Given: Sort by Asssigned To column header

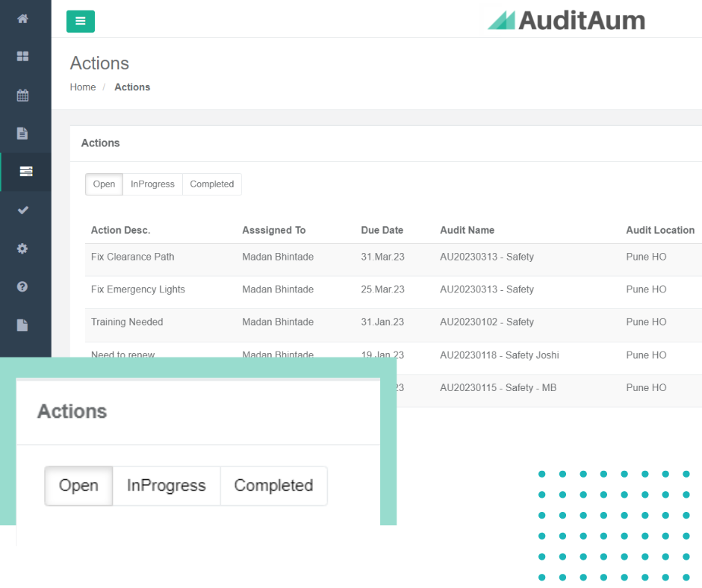Looking at the screenshot, I should [x=274, y=230].
